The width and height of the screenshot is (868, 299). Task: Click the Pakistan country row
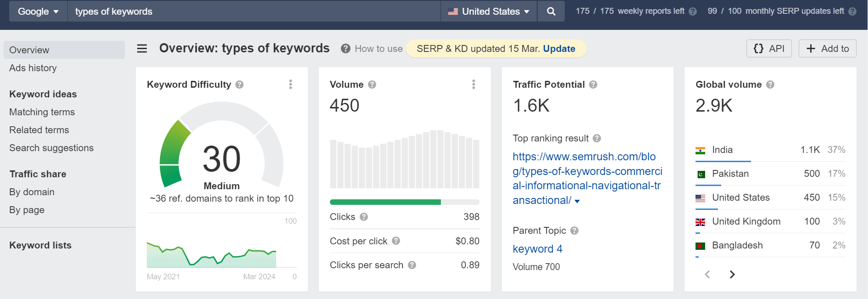point(770,174)
